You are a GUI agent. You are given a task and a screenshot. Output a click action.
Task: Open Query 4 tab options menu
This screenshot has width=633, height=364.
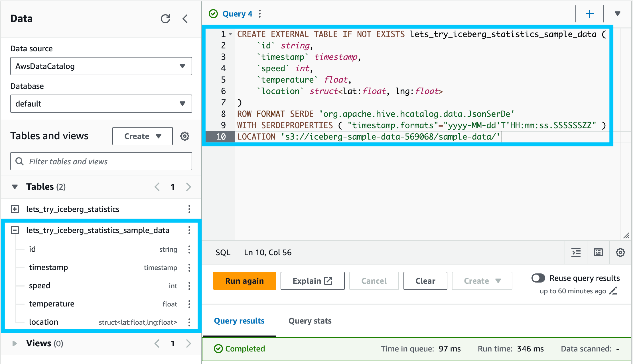pos(260,14)
